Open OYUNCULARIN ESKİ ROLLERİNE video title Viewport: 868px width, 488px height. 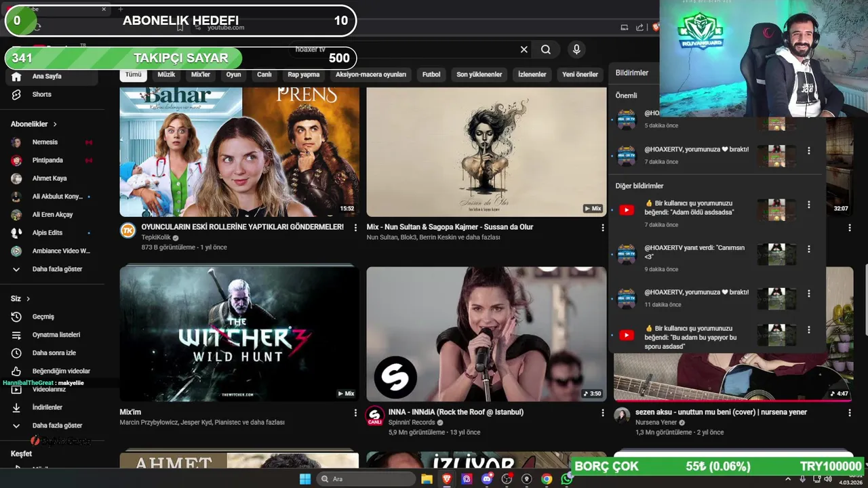point(242,227)
